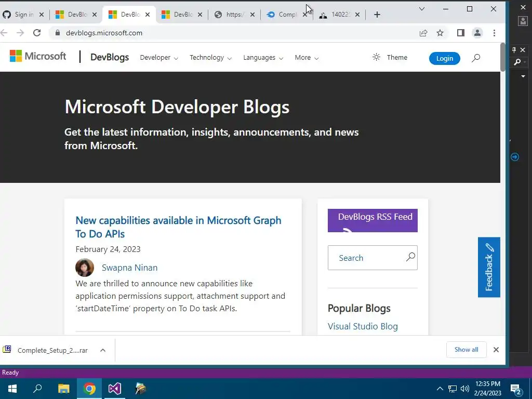The image size is (532, 399).
Task: Click blue arrow icon in Visual Studio panel
Action: tap(515, 157)
